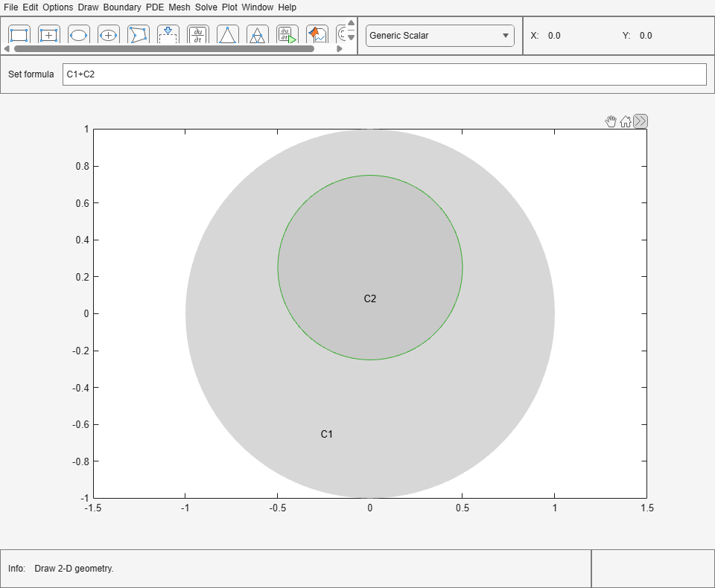The height and width of the screenshot is (588, 715).
Task: Open the plot solution tool from the toolbar
Action: click(317, 34)
